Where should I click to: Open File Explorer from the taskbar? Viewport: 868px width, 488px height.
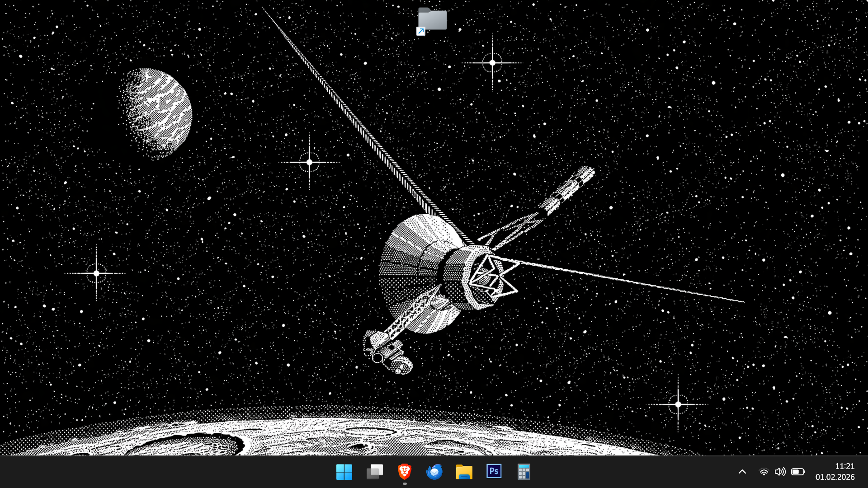click(x=464, y=472)
